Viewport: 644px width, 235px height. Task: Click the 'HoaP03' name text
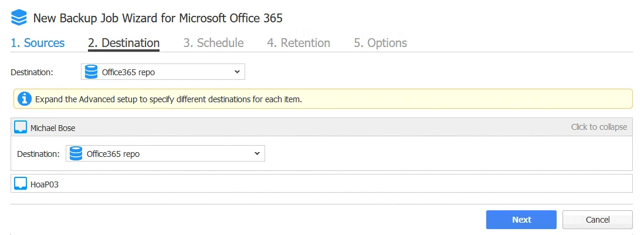tap(45, 184)
